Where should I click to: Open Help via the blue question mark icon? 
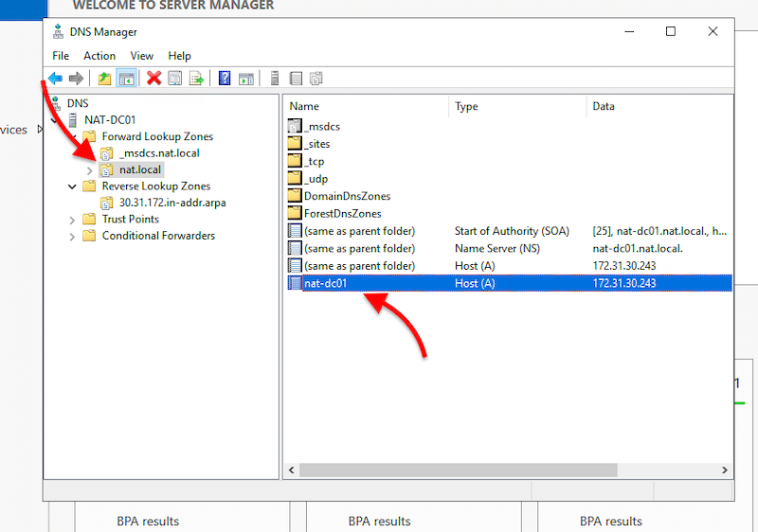(225, 79)
